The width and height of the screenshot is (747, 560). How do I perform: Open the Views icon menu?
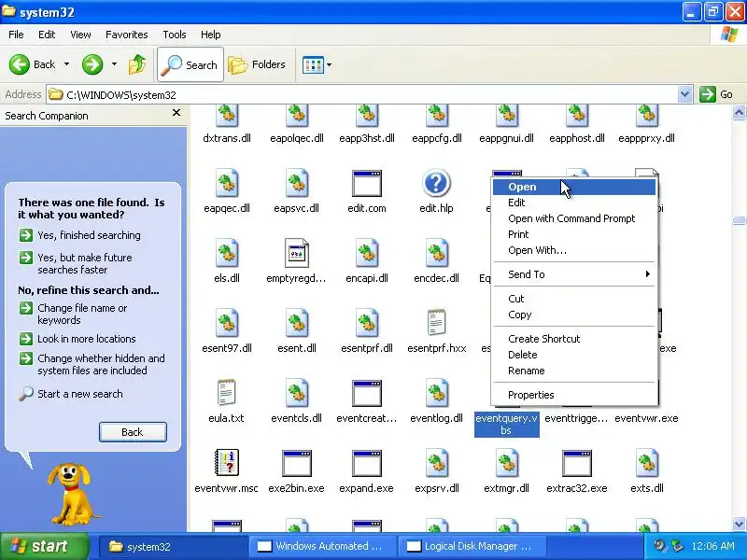(x=313, y=64)
